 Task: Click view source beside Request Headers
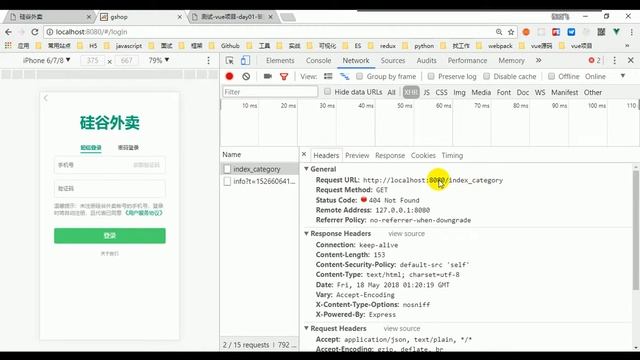point(402,328)
